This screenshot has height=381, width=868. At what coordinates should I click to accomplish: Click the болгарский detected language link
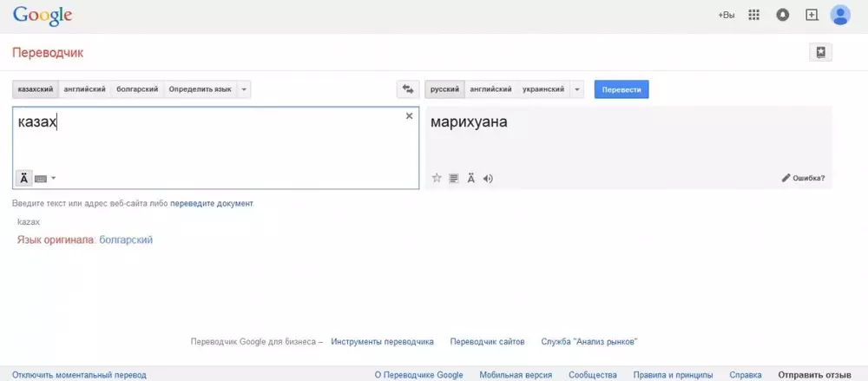tap(126, 240)
